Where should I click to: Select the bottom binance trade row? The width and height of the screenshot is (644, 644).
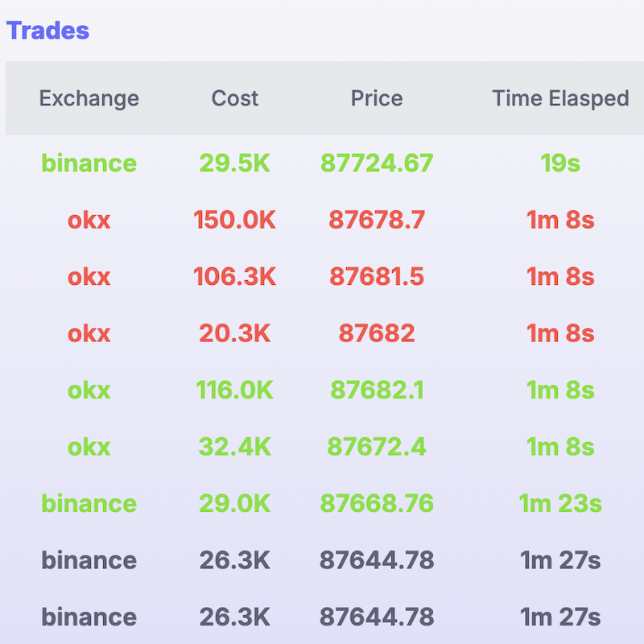pos(322,617)
